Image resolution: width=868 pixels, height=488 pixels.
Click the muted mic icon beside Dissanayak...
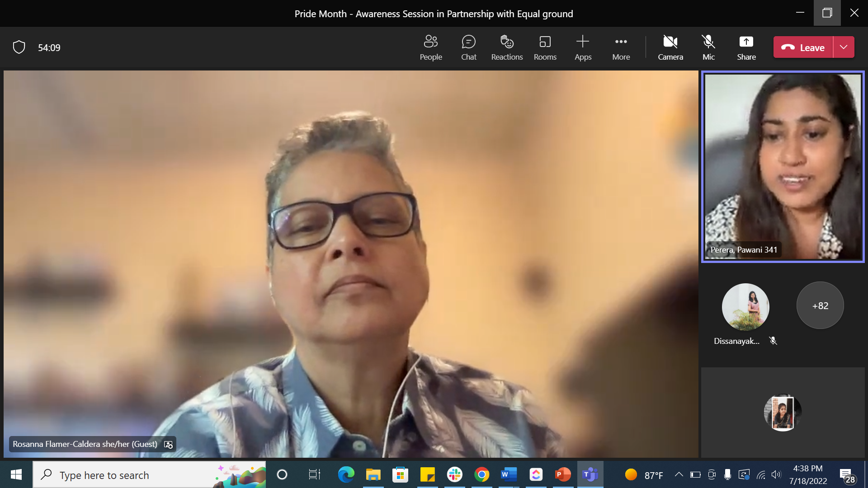773,341
